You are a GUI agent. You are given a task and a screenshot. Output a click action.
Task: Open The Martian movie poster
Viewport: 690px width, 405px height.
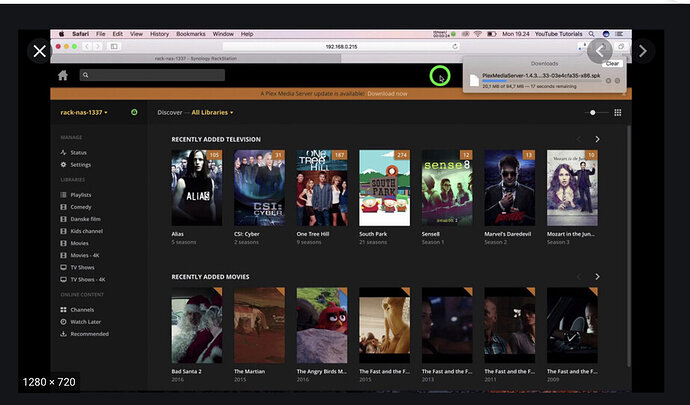(259, 325)
